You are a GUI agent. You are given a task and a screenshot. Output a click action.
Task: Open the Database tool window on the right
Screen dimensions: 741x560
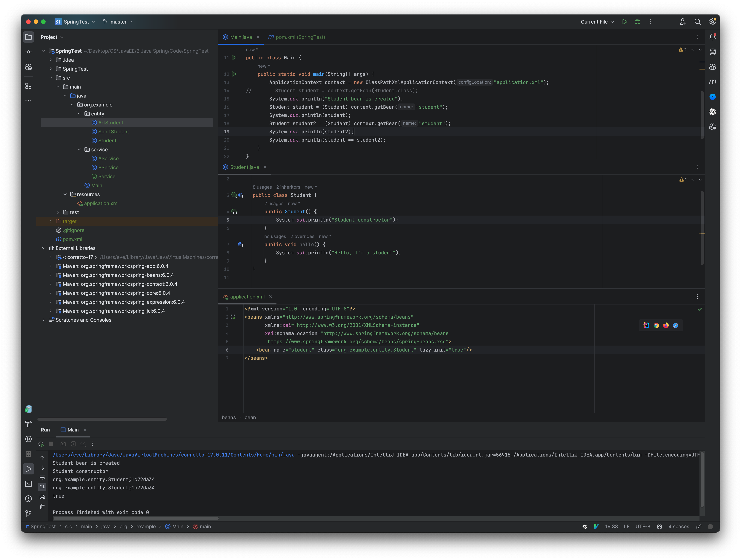tap(713, 52)
